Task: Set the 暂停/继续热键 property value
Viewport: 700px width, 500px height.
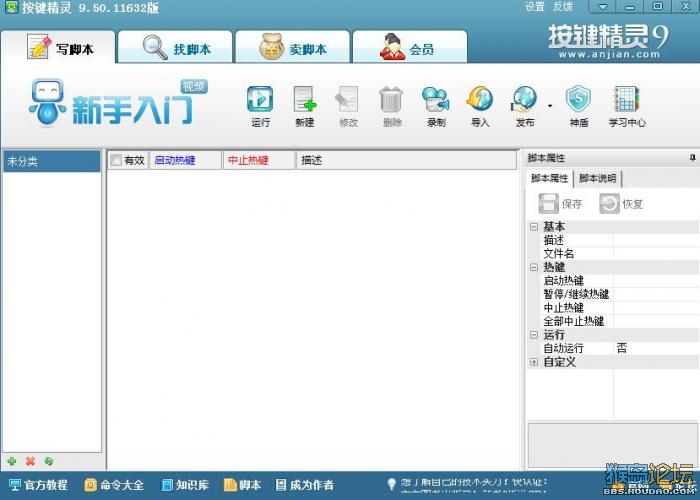Action: (x=656, y=294)
